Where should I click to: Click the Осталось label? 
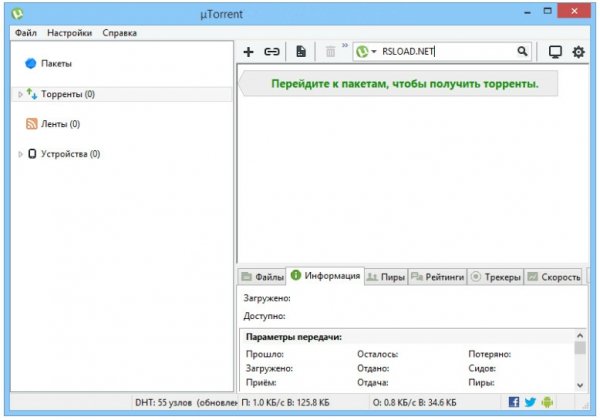(377, 354)
